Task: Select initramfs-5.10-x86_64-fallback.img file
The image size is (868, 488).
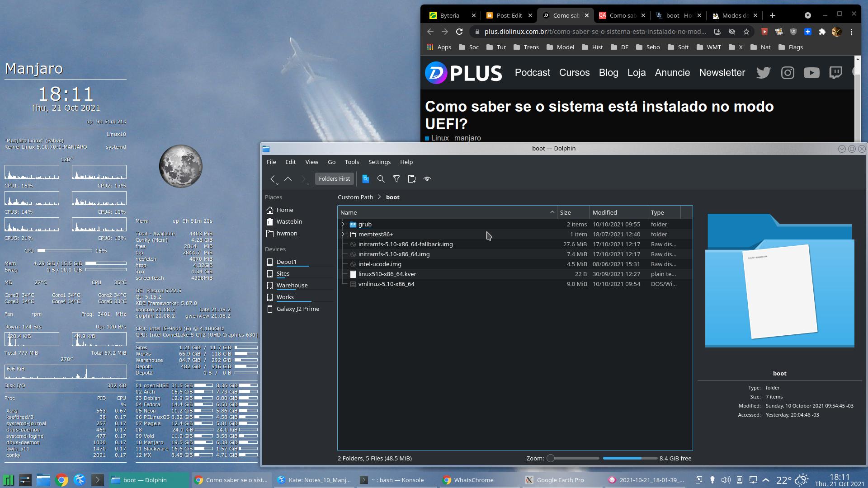Action: point(406,244)
